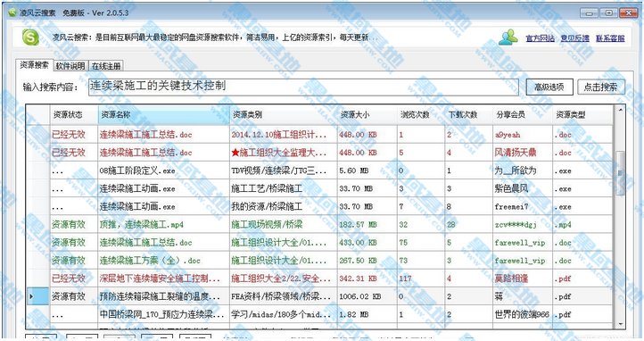Viewport: 644px width, 341px height.
Task: Switch to the 在线注册 tab
Action: coord(106,66)
